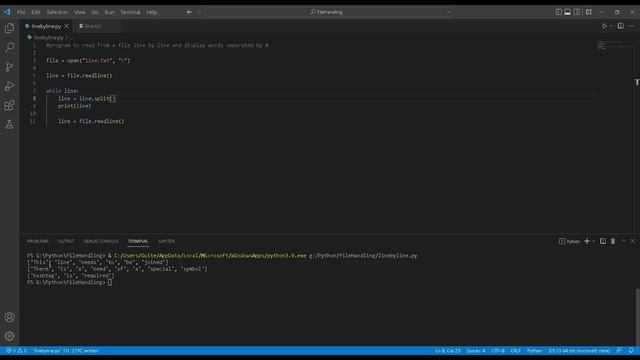Click the while line: statement
Viewport: 640px width, 360px height.
click(x=62, y=91)
